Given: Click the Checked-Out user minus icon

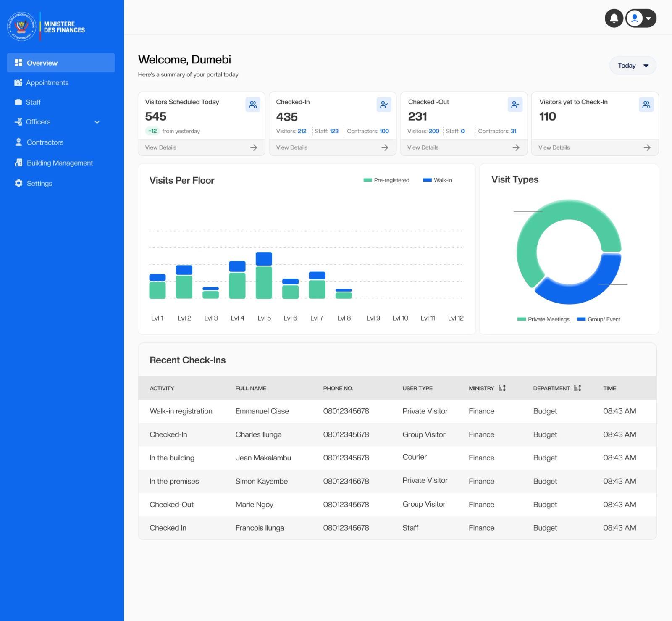Looking at the screenshot, I should 515,105.
